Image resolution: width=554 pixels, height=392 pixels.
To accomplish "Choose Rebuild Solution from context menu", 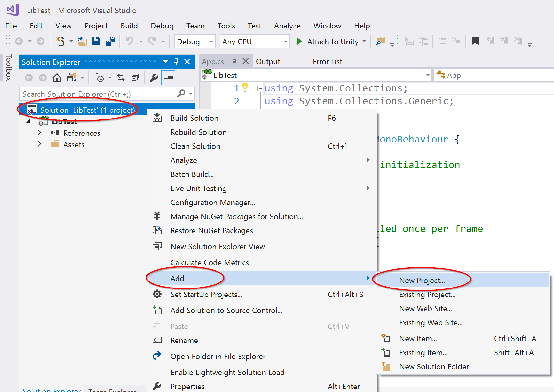I will tap(262, 132).
